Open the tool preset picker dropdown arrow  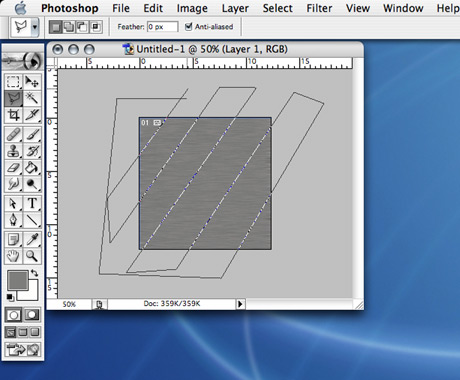pos(35,27)
